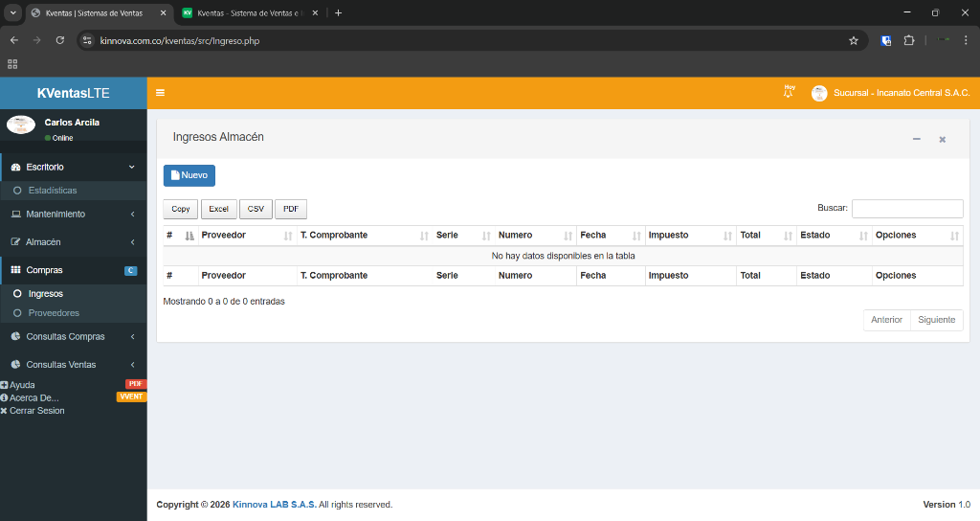Click 'Mostrando 0 a 0 de 0 entradas' text
Viewport: 980px width, 521px height.
[224, 302]
